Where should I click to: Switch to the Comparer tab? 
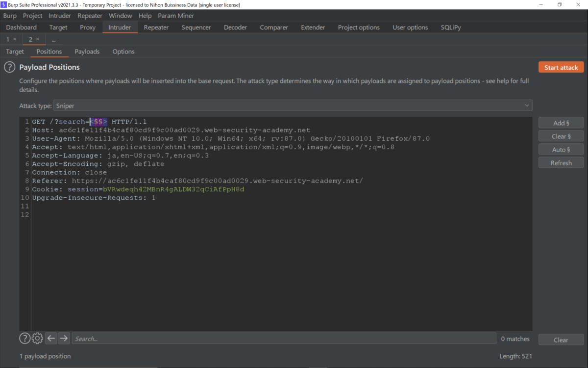274,27
